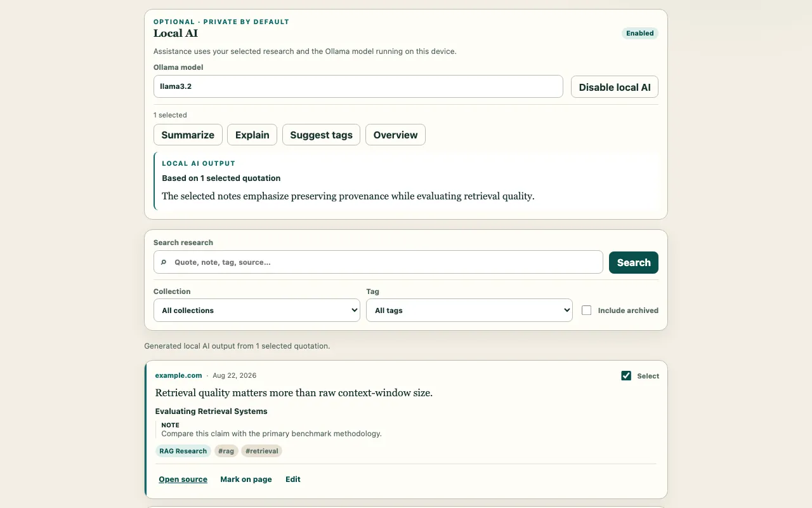This screenshot has width=812, height=508.
Task: Click Disable local AI button
Action: pos(615,87)
